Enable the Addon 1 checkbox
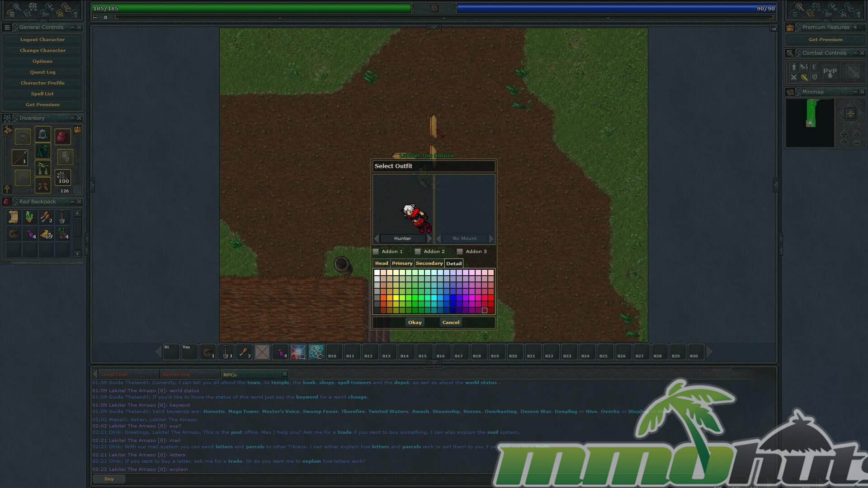The width and height of the screenshot is (868, 488). pyautogui.click(x=376, y=252)
